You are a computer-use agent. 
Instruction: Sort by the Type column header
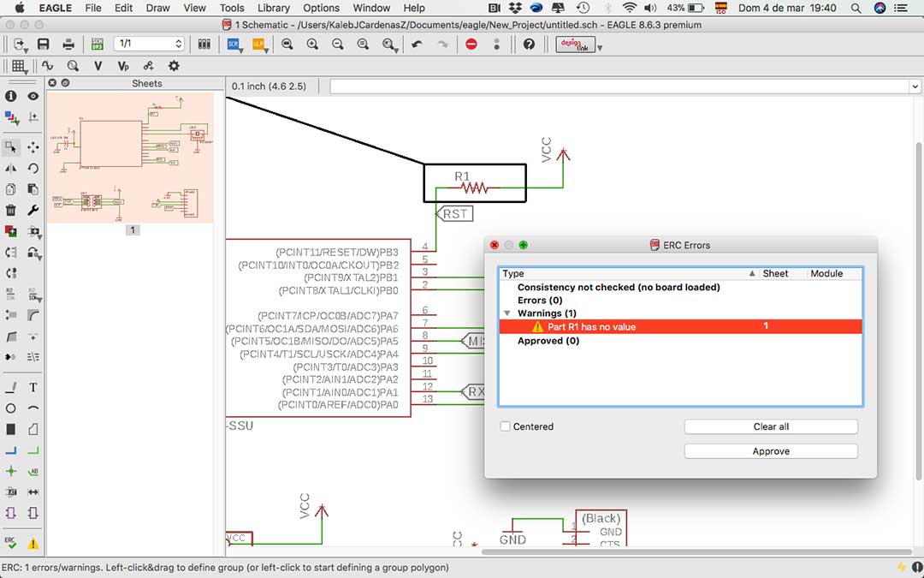629,274
